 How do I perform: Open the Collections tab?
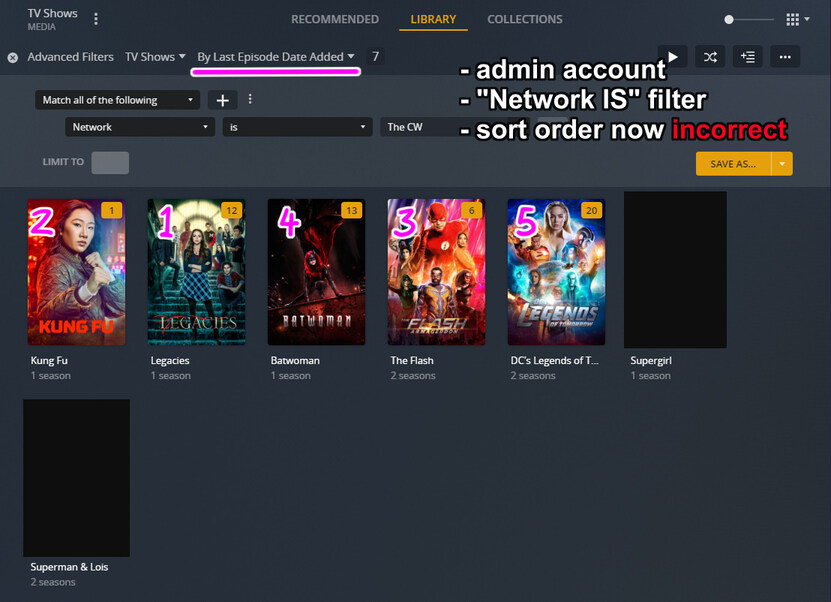525,19
